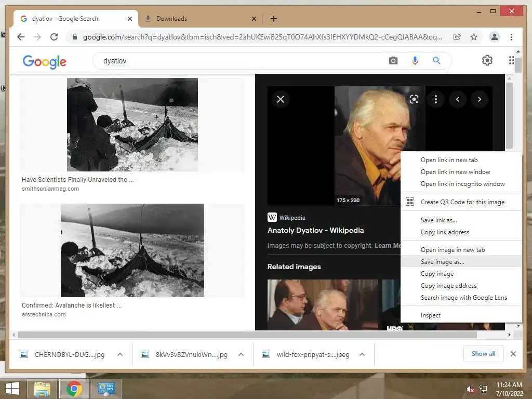The image size is (532, 399).
Task: Close the downloads shelf
Action: pyautogui.click(x=513, y=354)
